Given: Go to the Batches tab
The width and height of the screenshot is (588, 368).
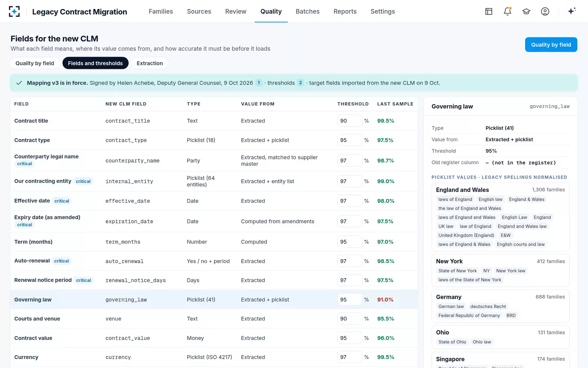Looking at the screenshot, I should click(307, 11).
